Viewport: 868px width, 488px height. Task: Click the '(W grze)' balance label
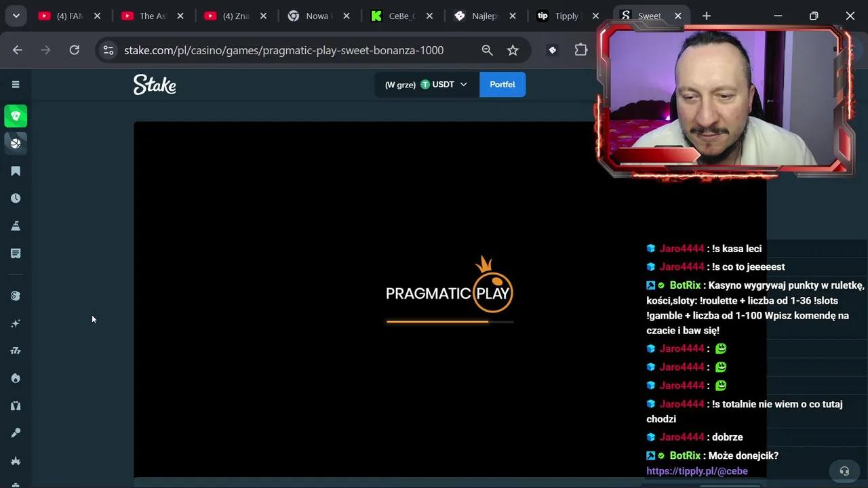[400, 85]
